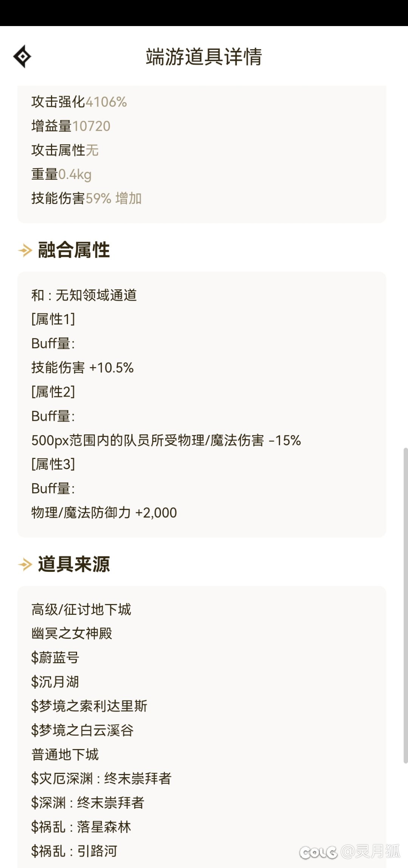The width and height of the screenshot is (408, 868).
Task: Tap the 攻击强化4106% stat line
Action: [x=79, y=102]
